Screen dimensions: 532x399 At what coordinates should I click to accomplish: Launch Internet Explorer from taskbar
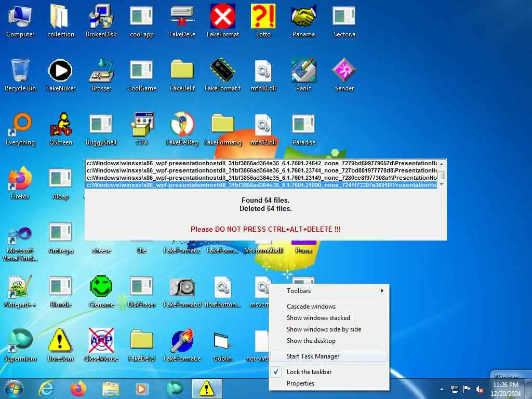tap(46, 389)
